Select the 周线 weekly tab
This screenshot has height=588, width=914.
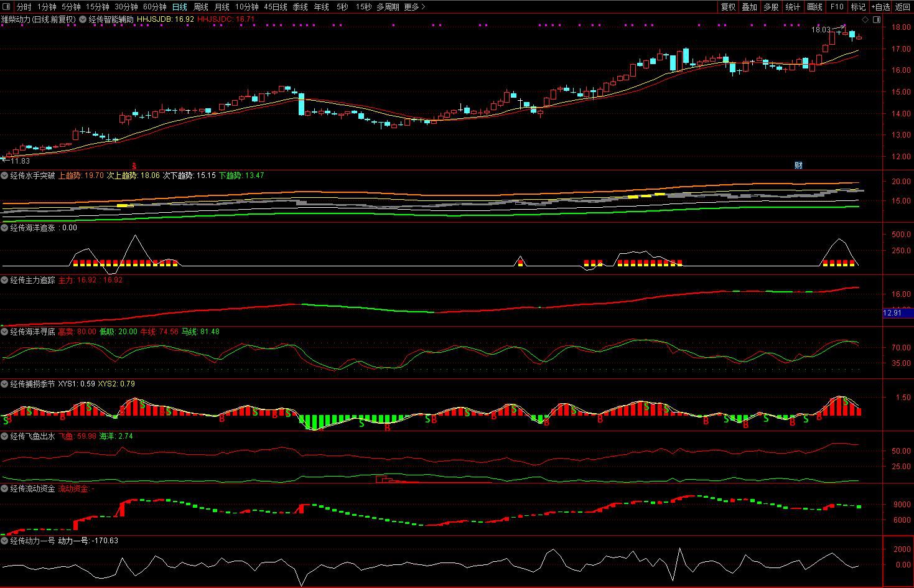coord(200,7)
